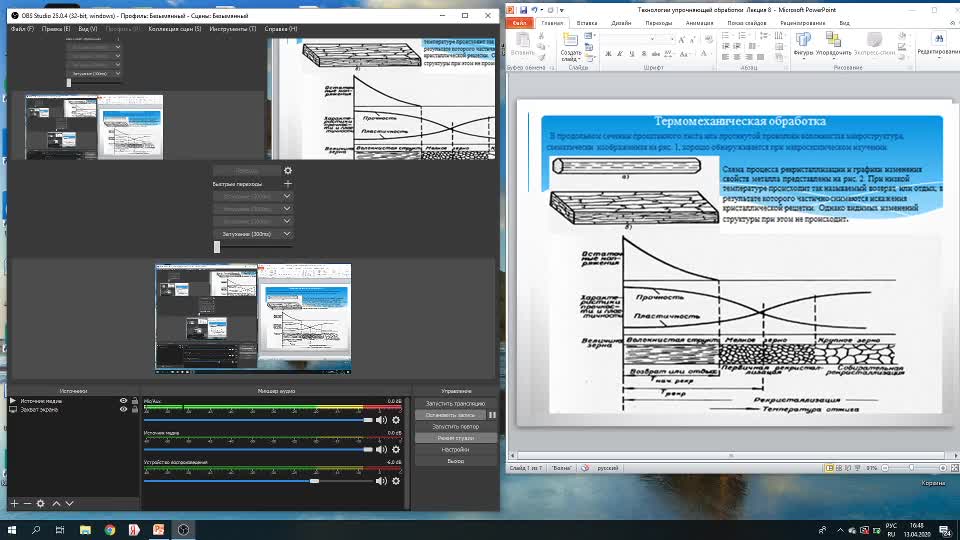Save presentation via PowerPoint quick access icon
This screenshot has width=960, height=540.
click(x=523, y=10)
